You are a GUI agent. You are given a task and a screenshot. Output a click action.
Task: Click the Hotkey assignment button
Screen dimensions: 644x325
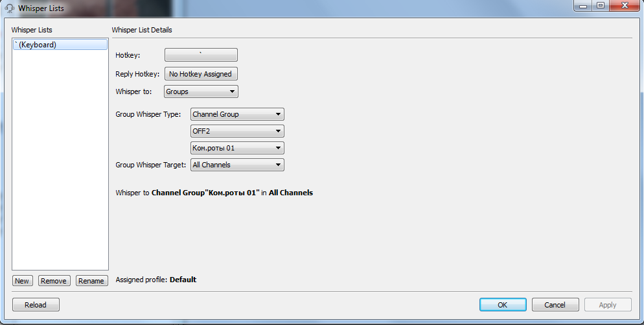tap(201, 54)
